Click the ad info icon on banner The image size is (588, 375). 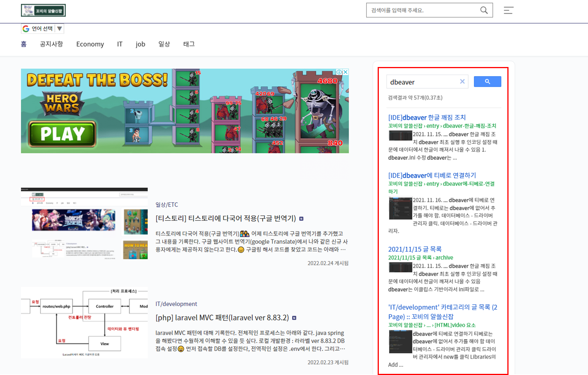pyautogui.click(x=339, y=72)
